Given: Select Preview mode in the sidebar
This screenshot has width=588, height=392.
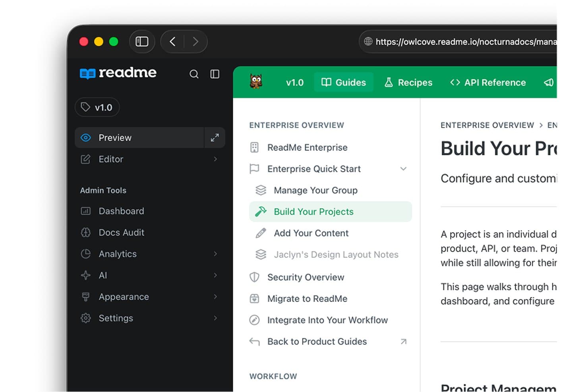Looking at the screenshot, I should [139, 138].
